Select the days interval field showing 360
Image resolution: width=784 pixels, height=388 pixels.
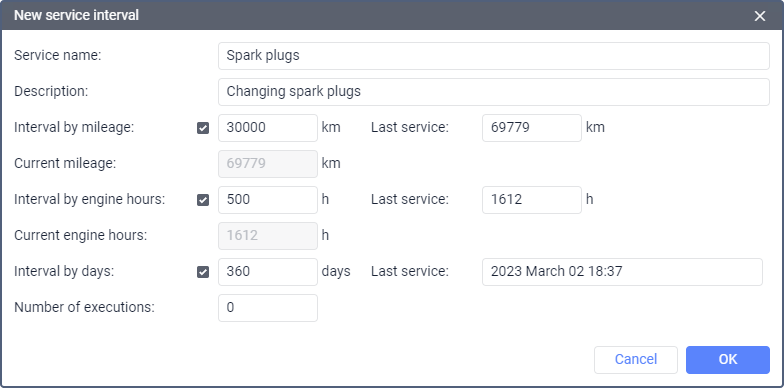click(268, 272)
